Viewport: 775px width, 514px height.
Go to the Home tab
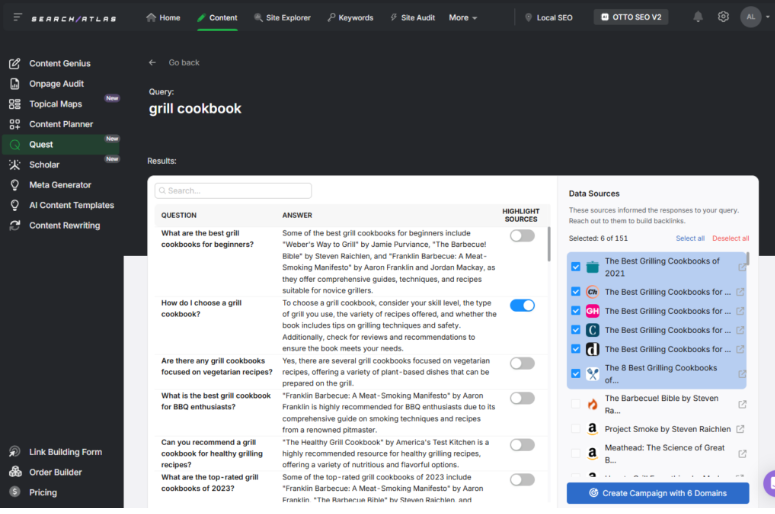pos(163,18)
